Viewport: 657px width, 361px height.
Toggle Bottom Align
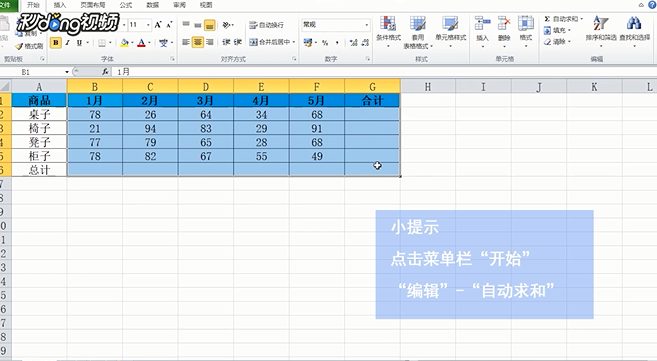(210, 25)
